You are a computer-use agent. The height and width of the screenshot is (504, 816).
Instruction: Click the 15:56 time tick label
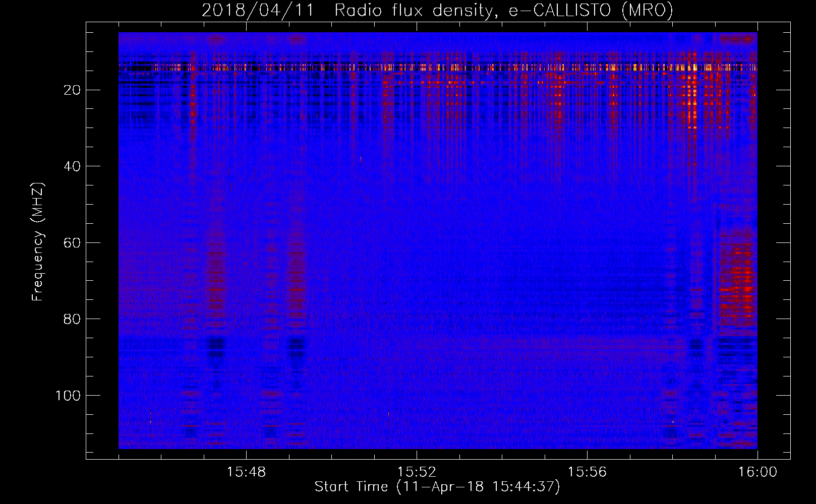click(587, 472)
